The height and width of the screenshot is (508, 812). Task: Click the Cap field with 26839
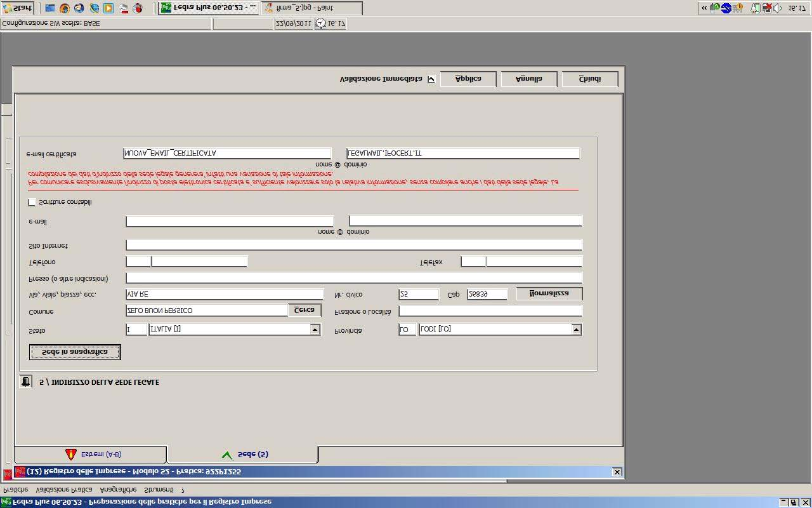pos(487,295)
